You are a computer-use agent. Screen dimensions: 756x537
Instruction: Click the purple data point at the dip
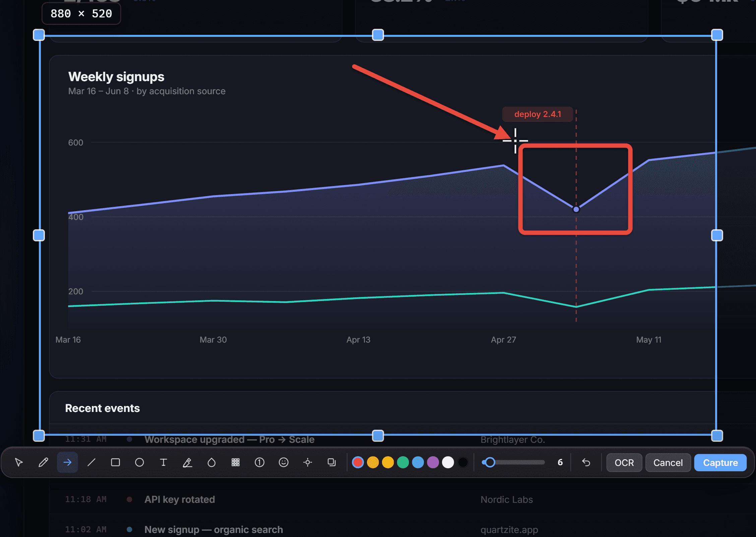(x=576, y=210)
